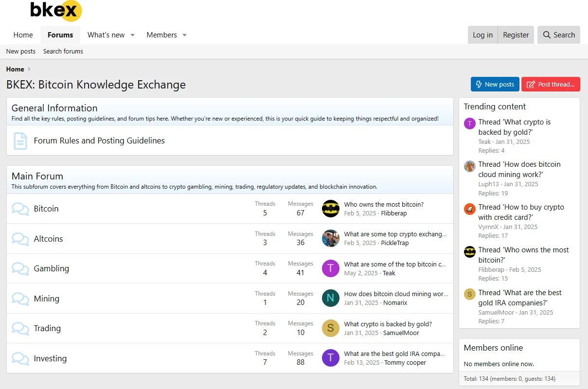Open the Search button
This screenshot has height=389, width=588.
click(559, 35)
